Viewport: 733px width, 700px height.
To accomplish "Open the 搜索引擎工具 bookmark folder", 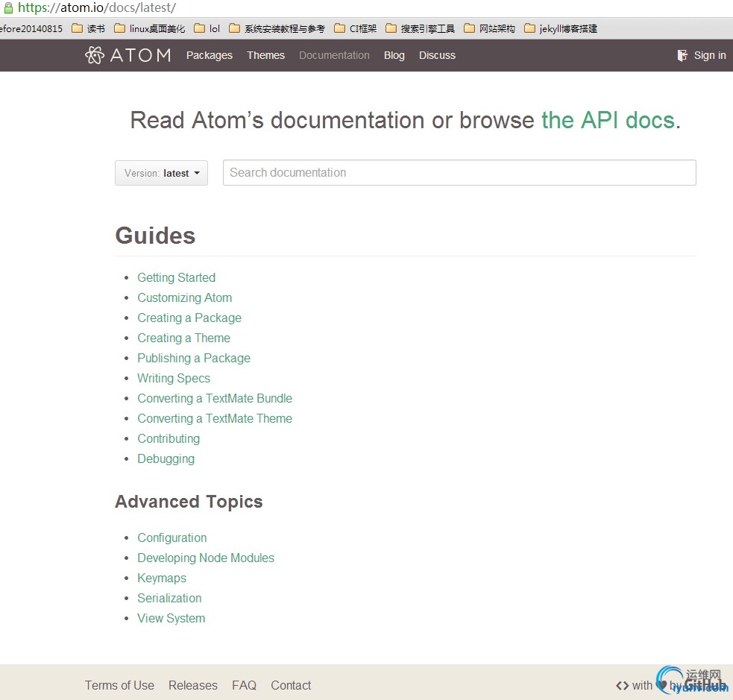I will coord(420,28).
